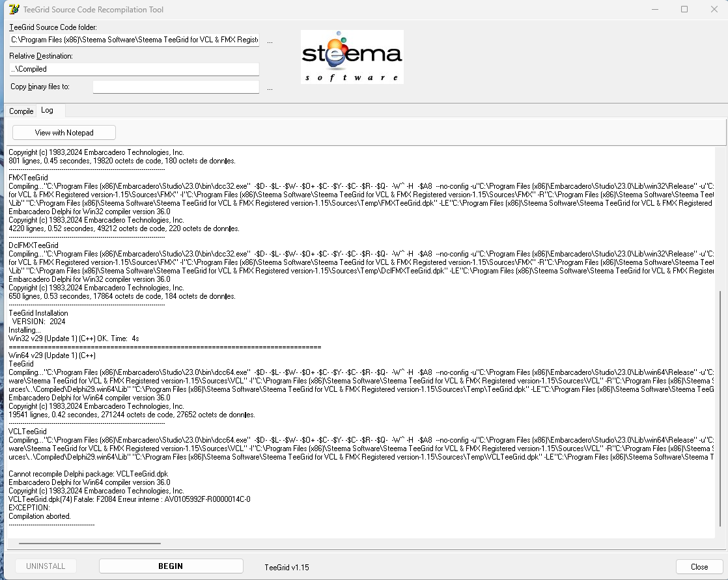The width and height of the screenshot is (728, 580).
Task: Minimize the TeeGrid Recompilation Tool window
Action: (x=655, y=9)
